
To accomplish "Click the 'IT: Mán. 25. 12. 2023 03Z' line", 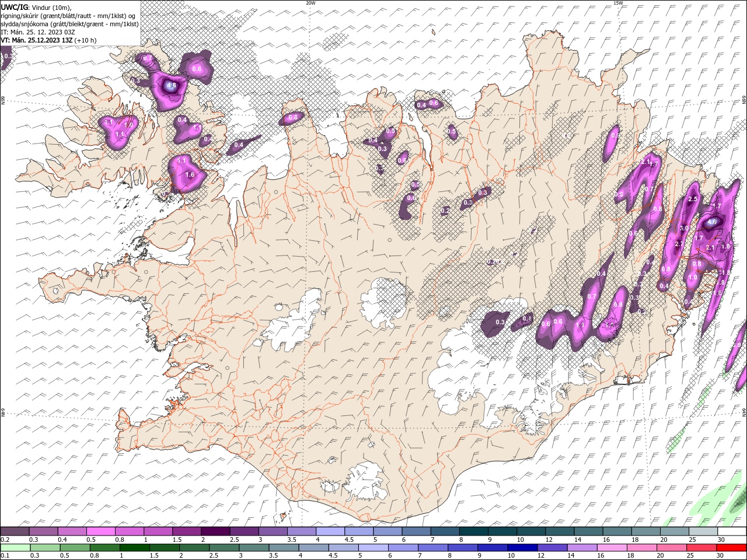I will pyautogui.click(x=38, y=32).
